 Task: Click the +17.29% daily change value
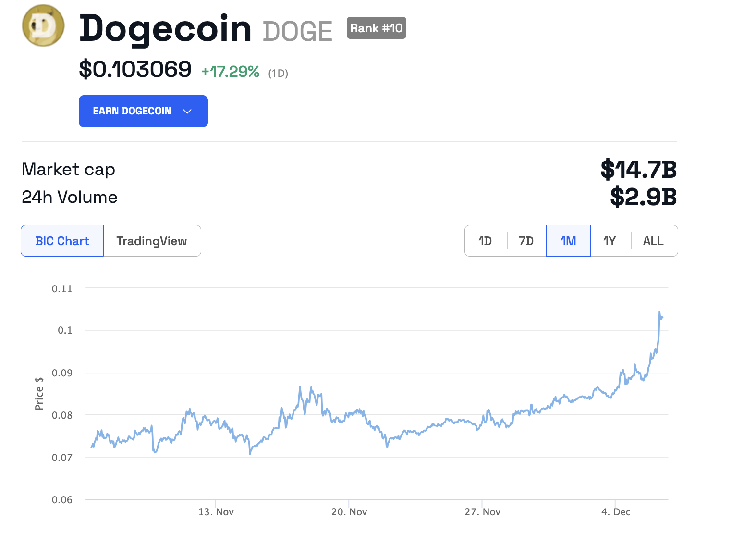[x=231, y=72]
